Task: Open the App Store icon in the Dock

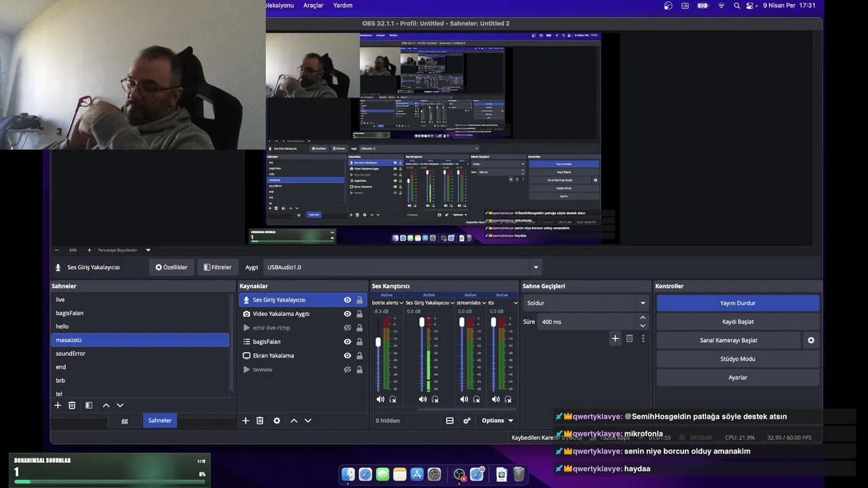Action: pos(417,474)
